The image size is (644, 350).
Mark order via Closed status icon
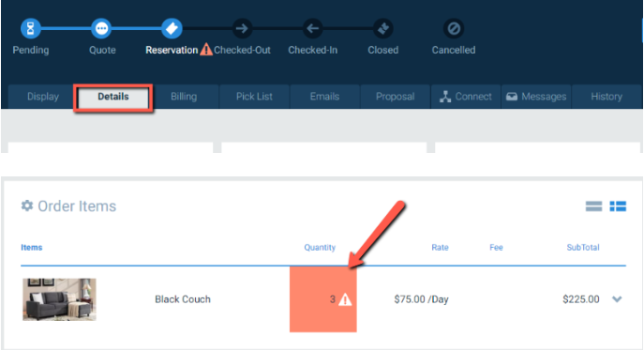click(x=383, y=28)
